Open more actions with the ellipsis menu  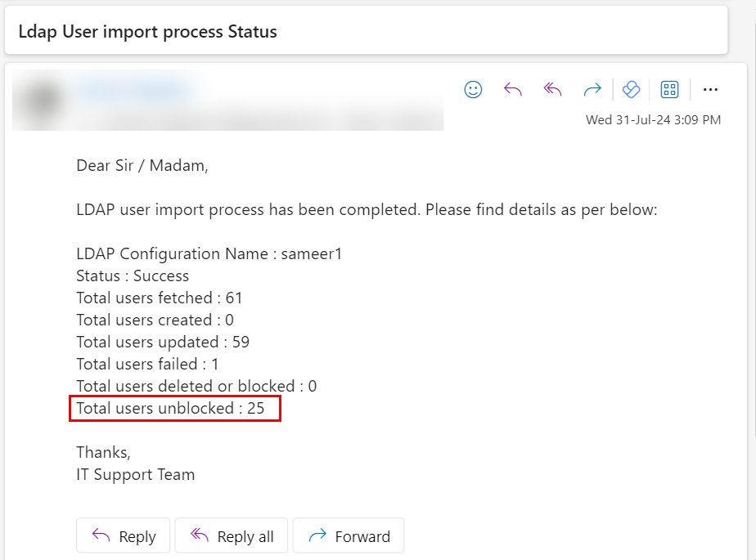point(710,89)
